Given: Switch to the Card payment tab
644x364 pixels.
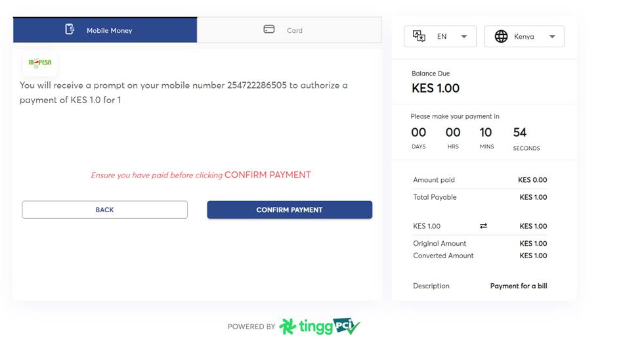Looking at the screenshot, I should pos(289,30).
